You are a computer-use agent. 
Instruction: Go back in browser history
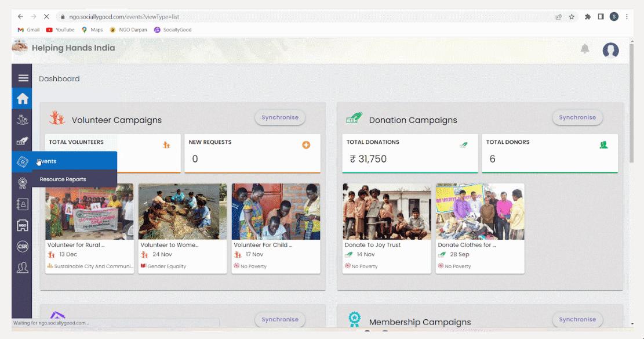[20, 17]
